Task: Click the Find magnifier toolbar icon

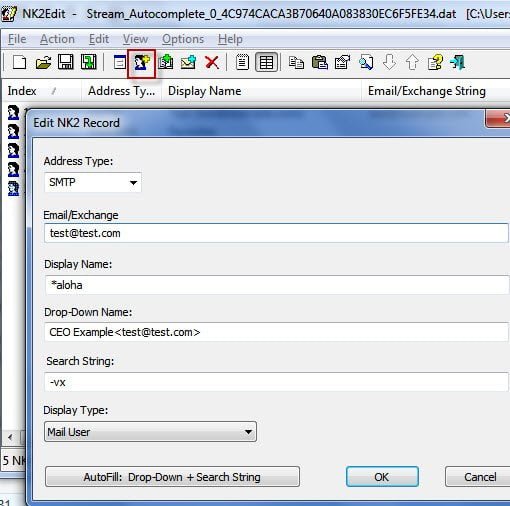Action: [x=366, y=62]
